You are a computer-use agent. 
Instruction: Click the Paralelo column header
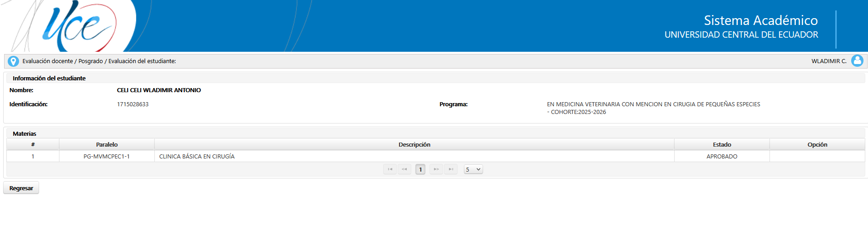pos(107,144)
